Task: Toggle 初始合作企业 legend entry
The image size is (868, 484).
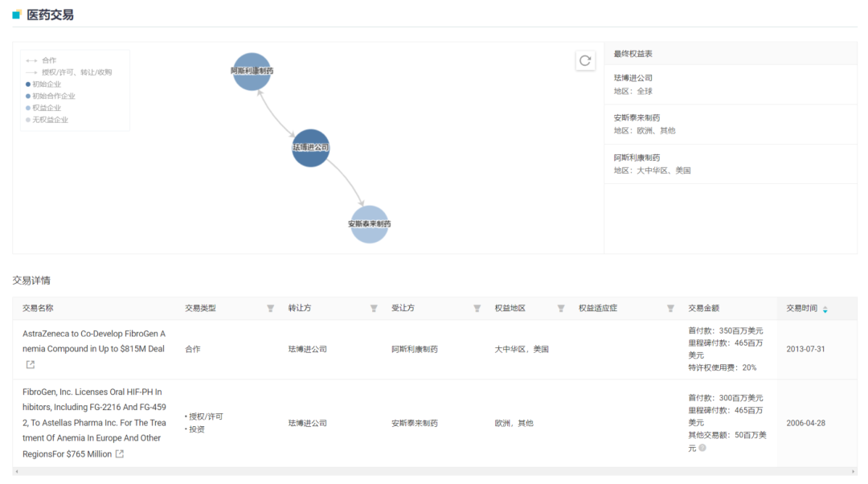Action: (51, 96)
